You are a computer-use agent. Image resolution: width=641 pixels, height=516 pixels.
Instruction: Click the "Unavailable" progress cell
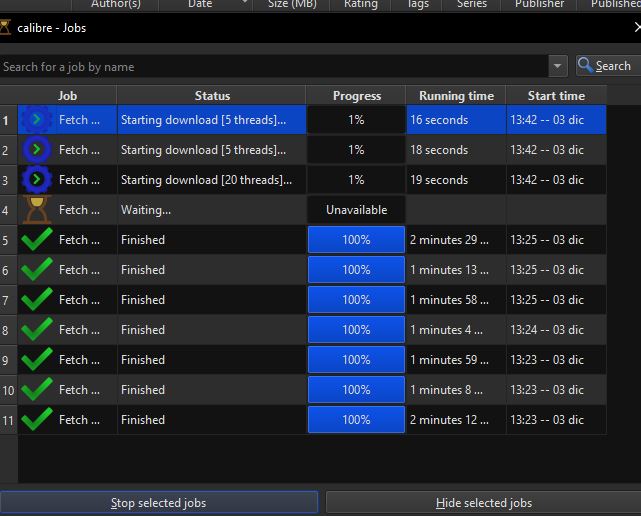pyautogui.click(x=356, y=210)
